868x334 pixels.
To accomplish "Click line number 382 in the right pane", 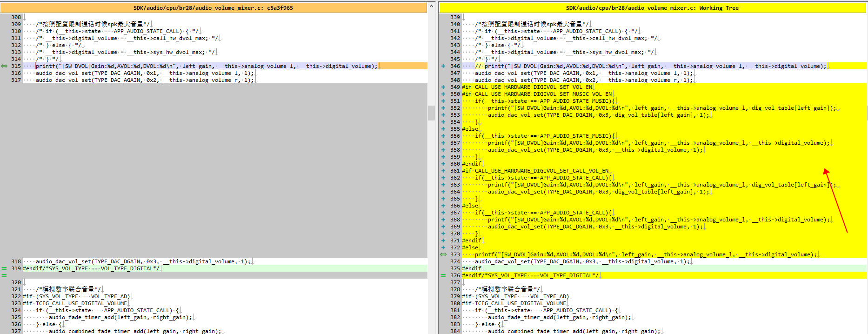I will pos(455,317).
